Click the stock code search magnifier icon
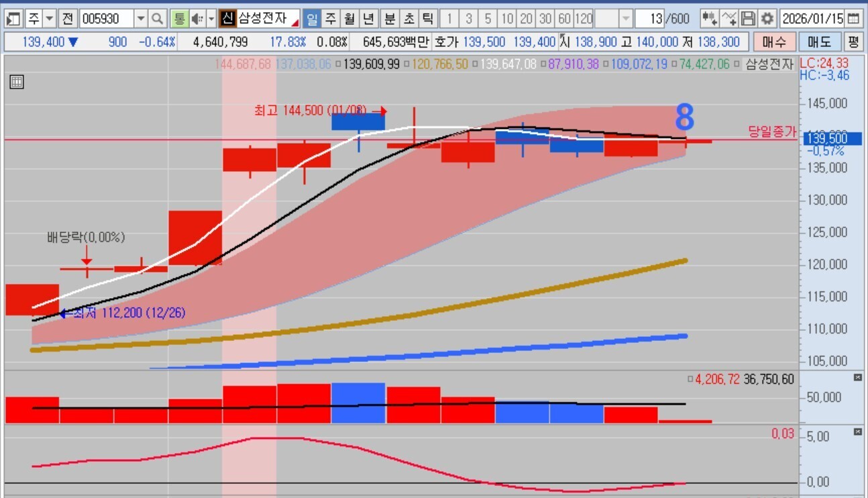Screen dimensions: 868x498 157,18
